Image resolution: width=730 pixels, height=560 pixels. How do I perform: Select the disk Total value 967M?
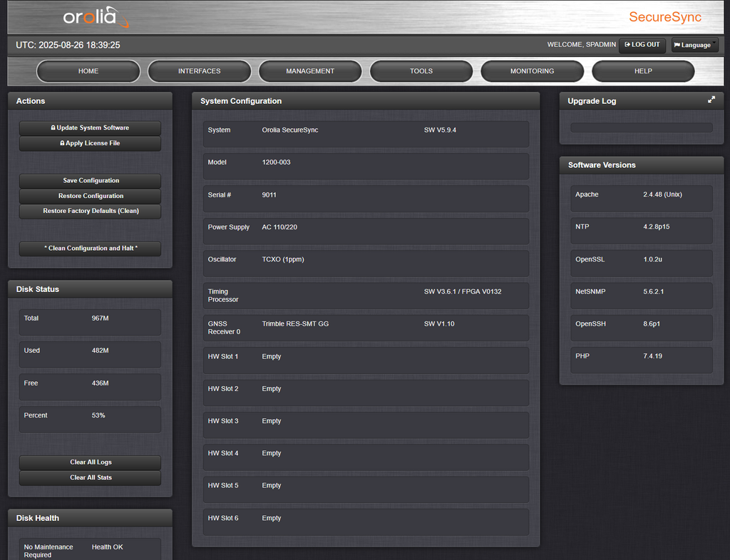100,318
